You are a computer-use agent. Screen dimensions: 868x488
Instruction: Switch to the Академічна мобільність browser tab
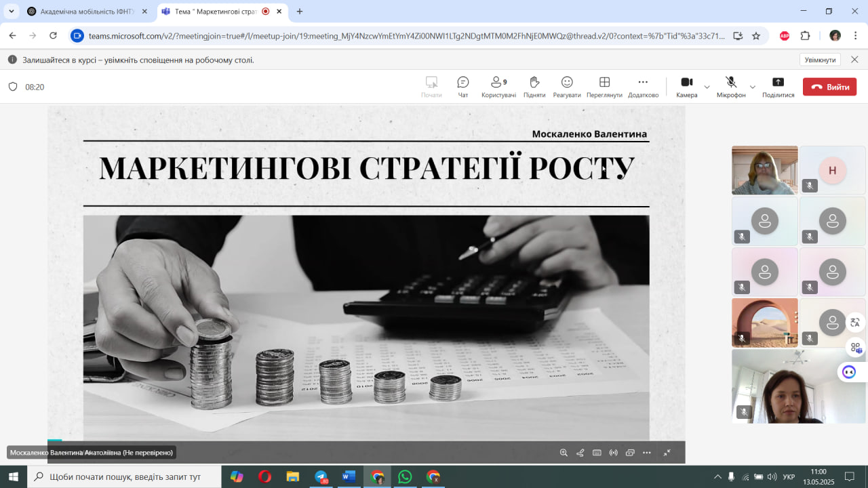[85, 12]
